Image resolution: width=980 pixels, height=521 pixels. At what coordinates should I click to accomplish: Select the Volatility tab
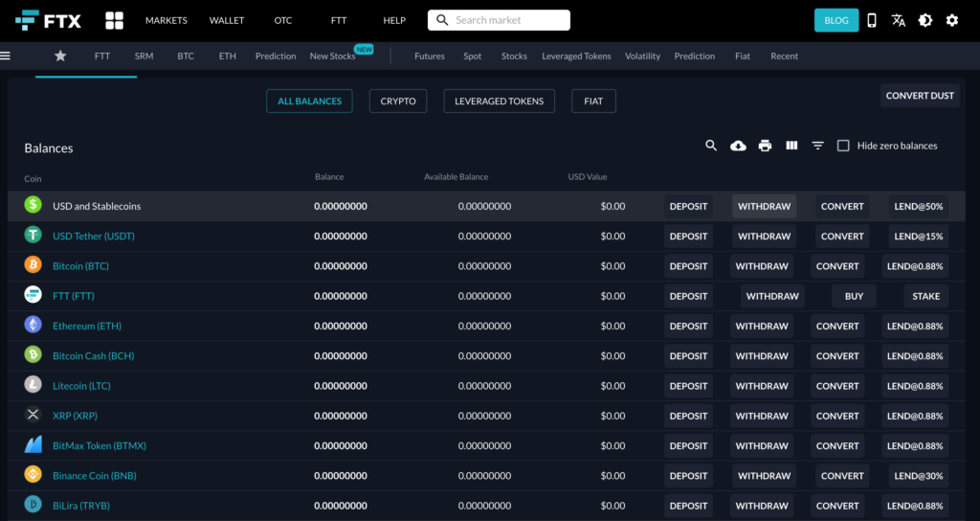pyautogui.click(x=642, y=56)
